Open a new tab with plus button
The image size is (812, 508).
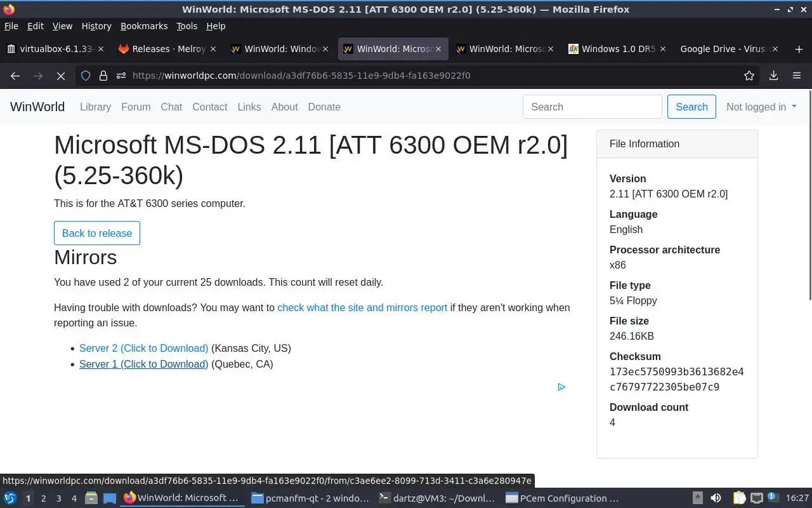point(798,49)
